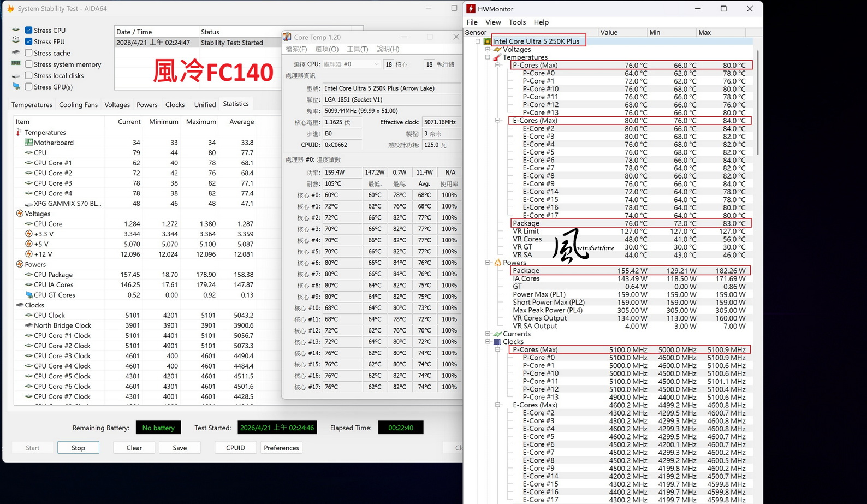Disable the Stress CPU checkbox
The height and width of the screenshot is (504, 867).
29,31
